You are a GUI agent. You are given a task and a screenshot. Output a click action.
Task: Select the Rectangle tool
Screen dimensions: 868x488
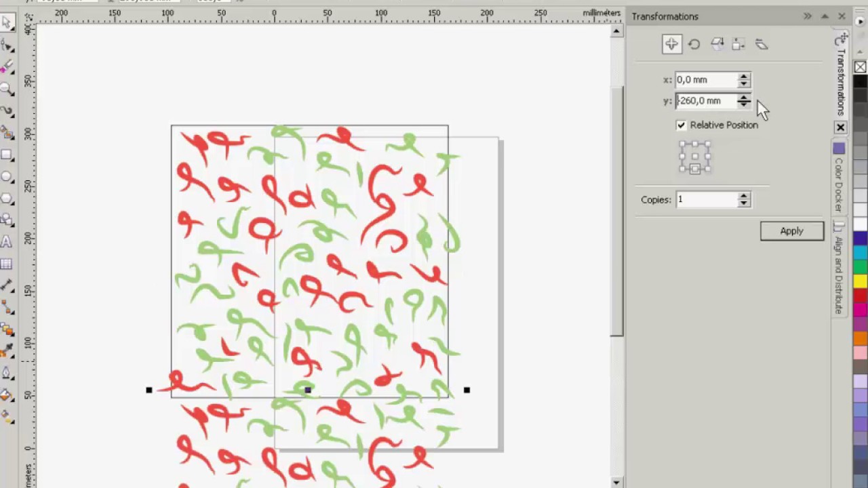pos(7,155)
